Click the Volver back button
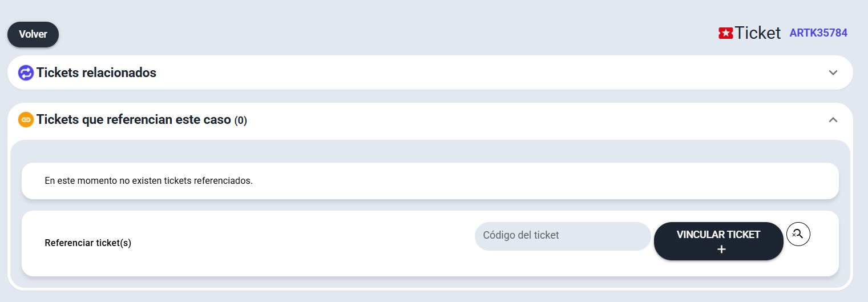This screenshot has width=868, height=302. tap(33, 34)
